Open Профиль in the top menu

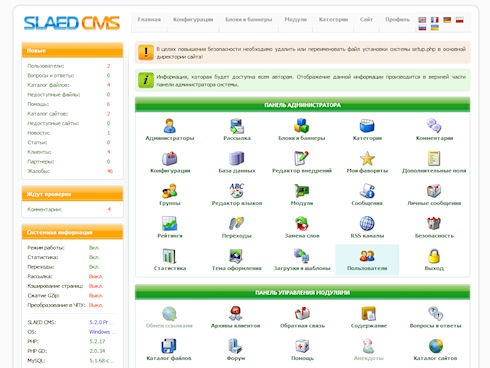click(397, 20)
